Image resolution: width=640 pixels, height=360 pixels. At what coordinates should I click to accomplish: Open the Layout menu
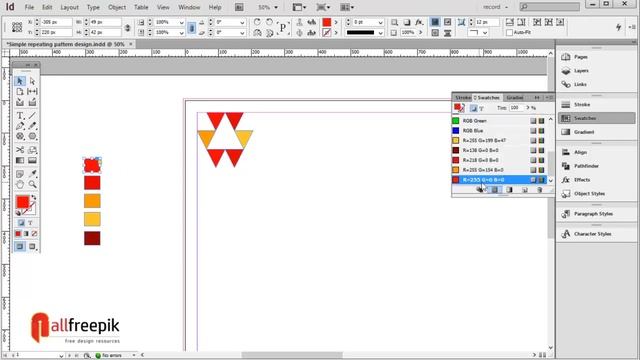click(69, 7)
